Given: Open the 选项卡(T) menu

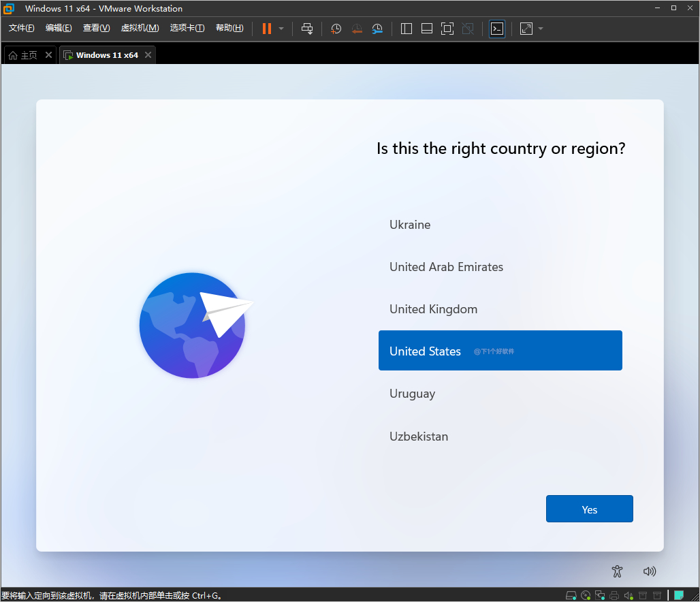Looking at the screenshot, I should (x=187, y=28).
